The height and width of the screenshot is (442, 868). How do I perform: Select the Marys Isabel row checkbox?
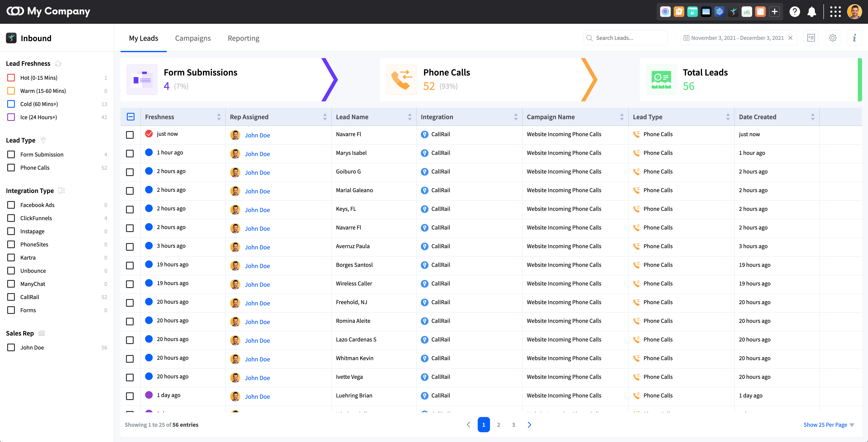click(130, 154)
